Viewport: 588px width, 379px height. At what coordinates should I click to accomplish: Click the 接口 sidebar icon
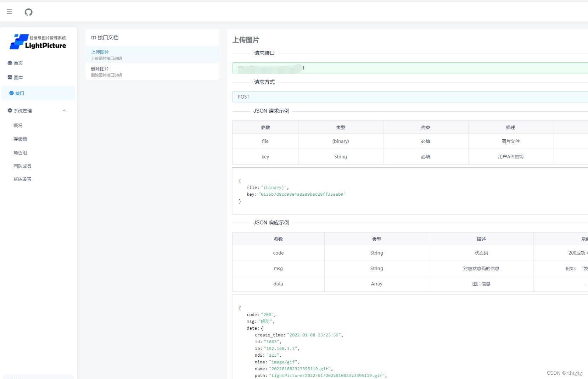click(11, 93)
